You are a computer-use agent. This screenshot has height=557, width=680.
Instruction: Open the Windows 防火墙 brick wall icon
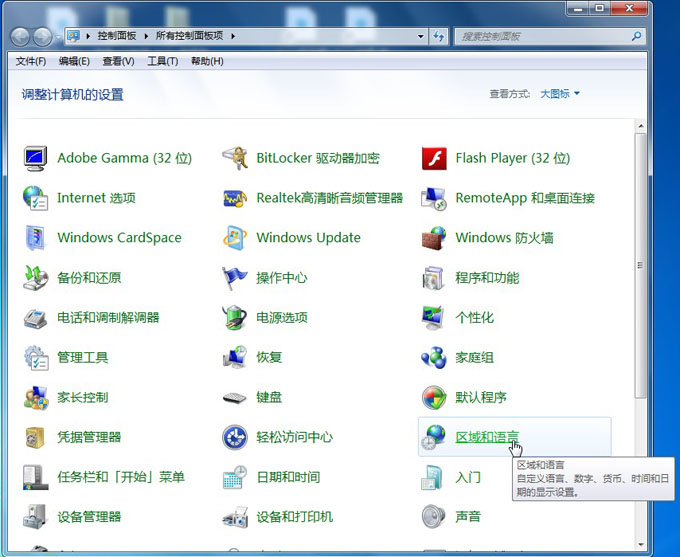point(434,238)
